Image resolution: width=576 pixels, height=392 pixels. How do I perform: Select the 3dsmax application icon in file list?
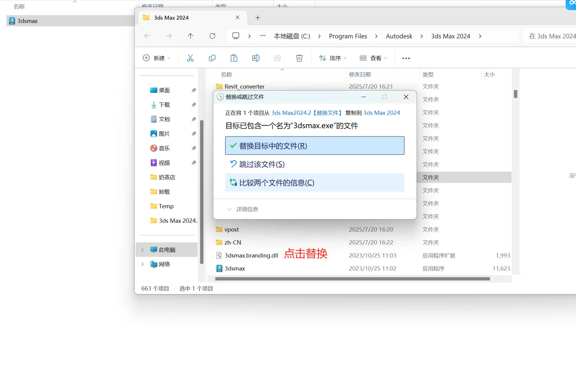click(x=219, y=268)
